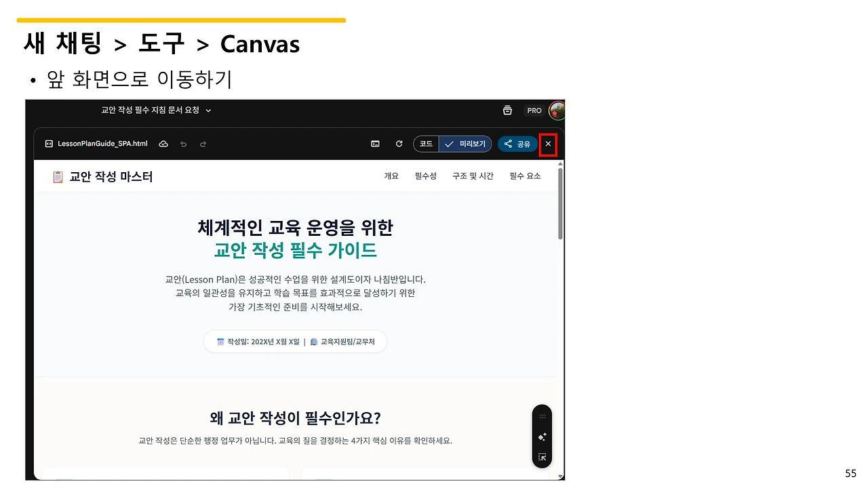Go to the 필수성 section
The image size is (868, 488).
426,176
